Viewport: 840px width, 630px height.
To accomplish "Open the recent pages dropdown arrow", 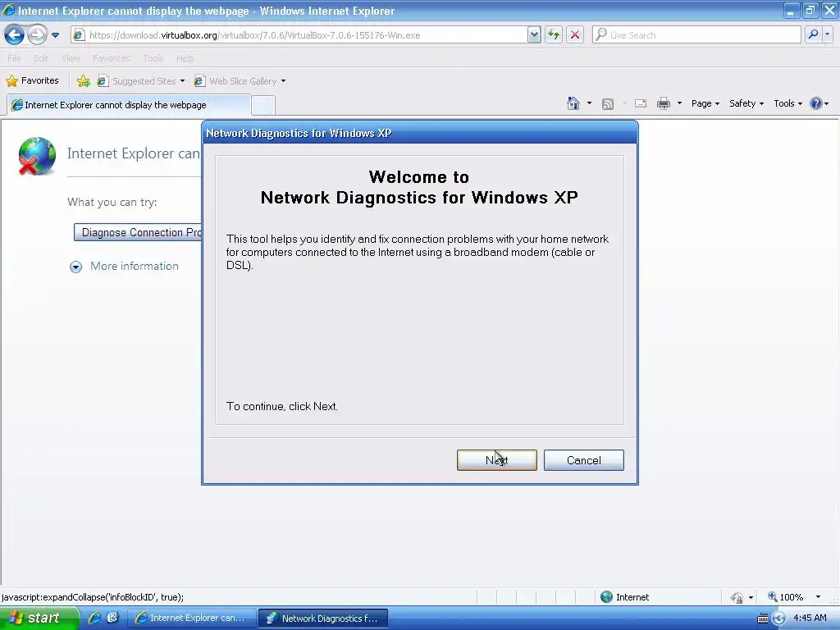I will [55, 35].
